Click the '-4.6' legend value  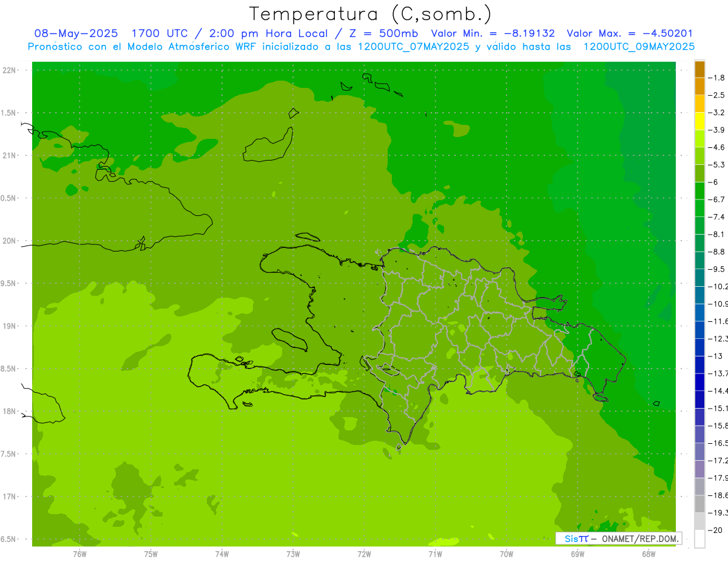pyautogui.click(x=717, y=147)
